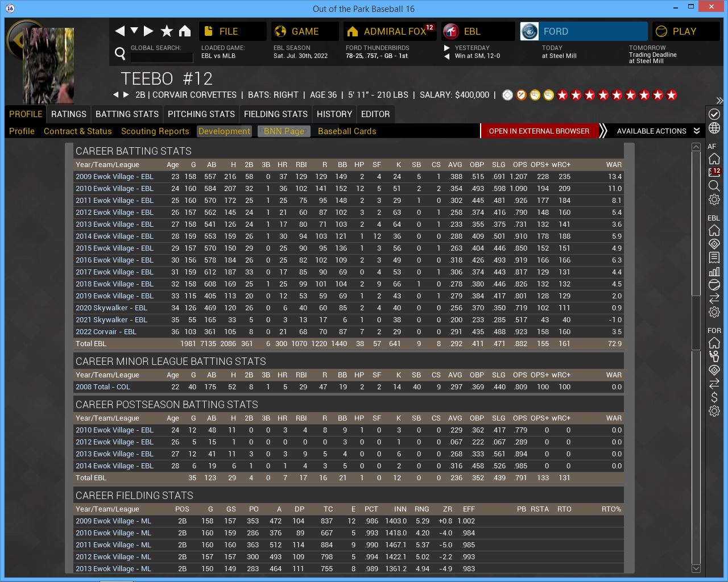Expand the sidebar with double chevron

click(719, 101)
